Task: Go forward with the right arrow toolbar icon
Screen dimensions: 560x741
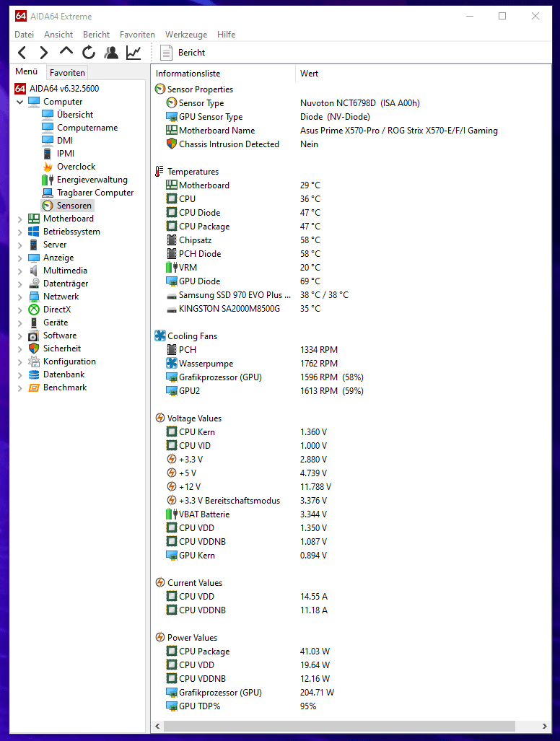Action: coord(43,53)
